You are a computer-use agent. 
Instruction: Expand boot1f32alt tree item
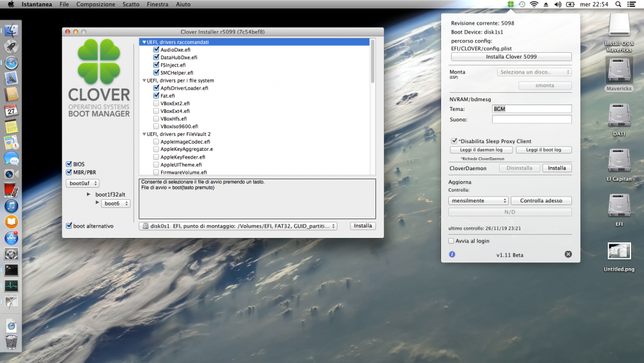tap(88, 194)
